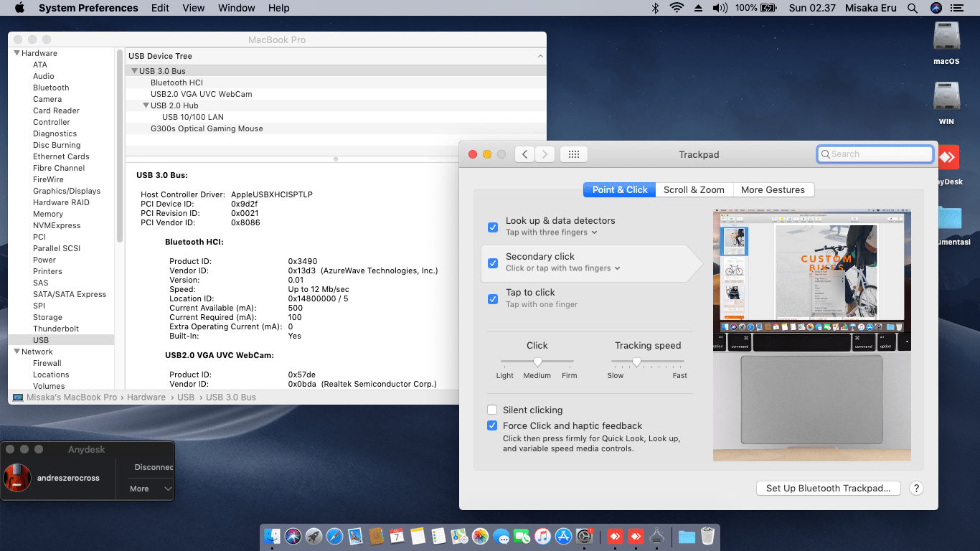Click the Bluetooth menu bar icon

654,8
